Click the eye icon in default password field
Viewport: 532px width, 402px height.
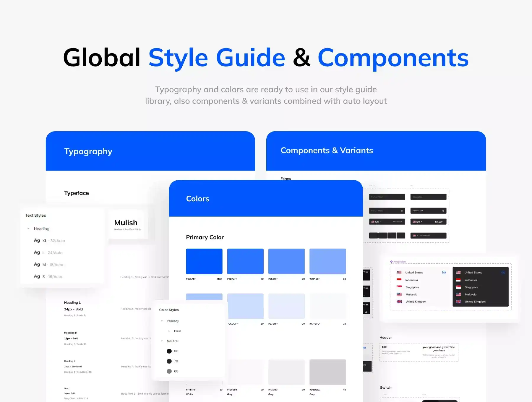402,211
